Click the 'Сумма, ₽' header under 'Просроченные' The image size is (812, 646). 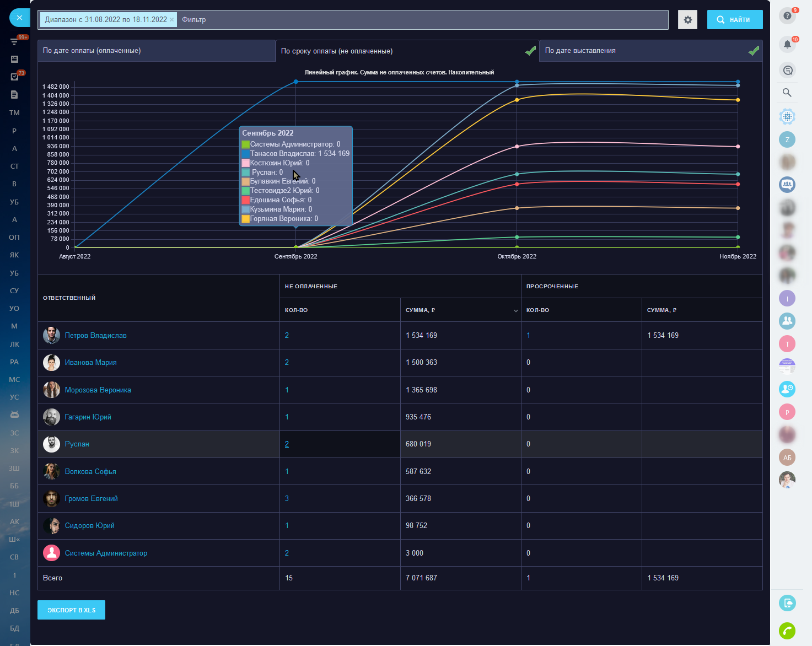coord(662,310)
